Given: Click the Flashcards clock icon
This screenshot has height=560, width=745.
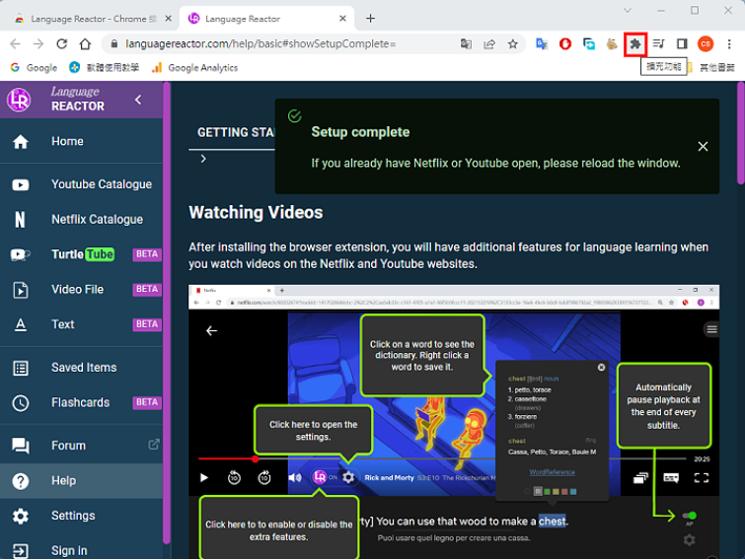Looking at the screenshot, I should (x=21, y=403).
